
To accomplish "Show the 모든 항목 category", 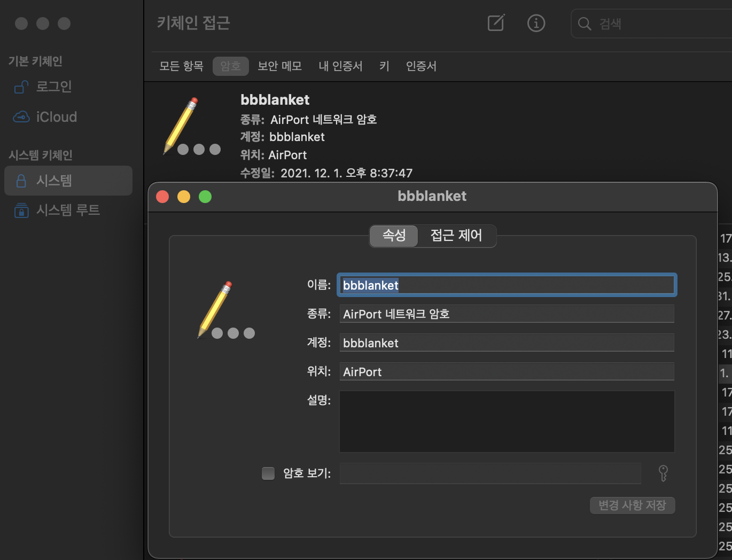I will point(181,66).
